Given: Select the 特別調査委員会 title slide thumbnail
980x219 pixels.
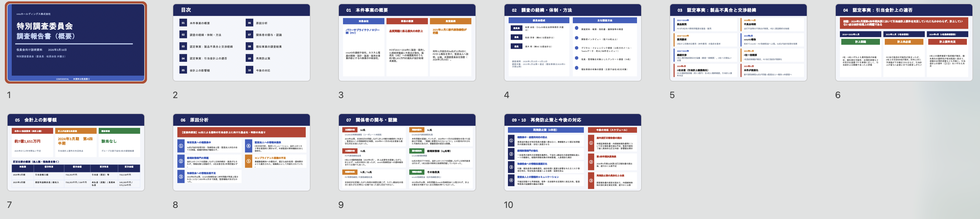Looking at the screenshot, I should click(76, 42).
